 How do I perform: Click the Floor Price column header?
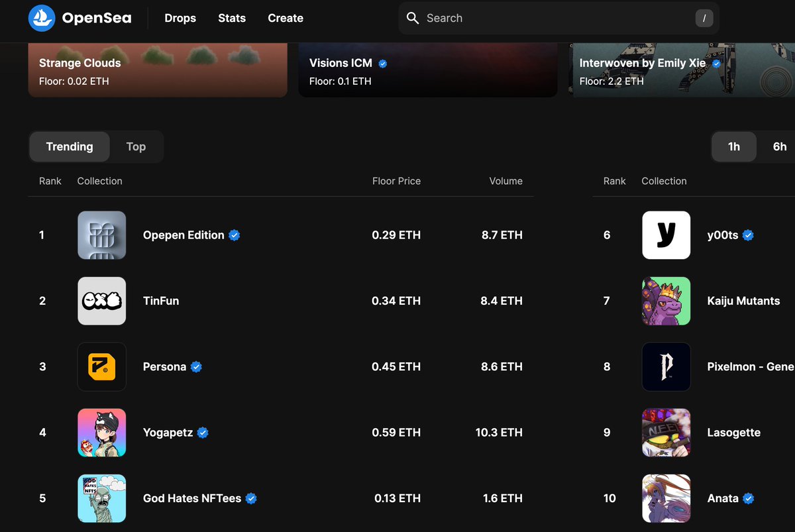point(396,181)
